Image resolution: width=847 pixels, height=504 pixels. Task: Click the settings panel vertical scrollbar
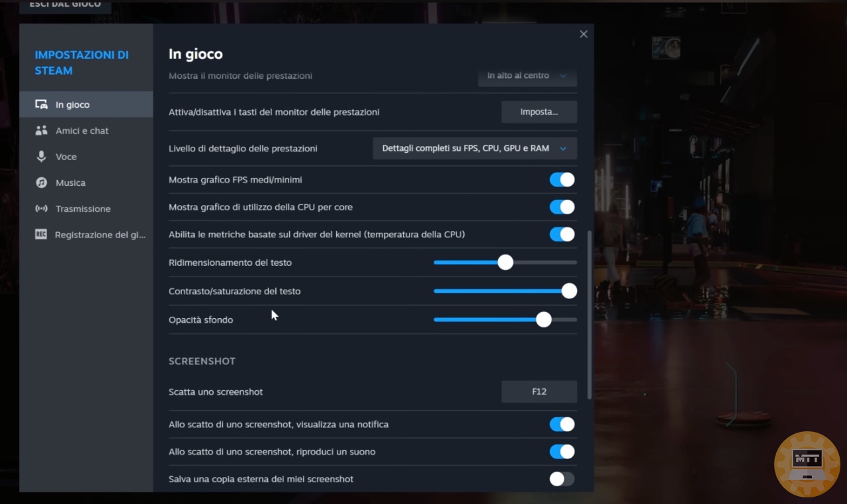(589, 314)
